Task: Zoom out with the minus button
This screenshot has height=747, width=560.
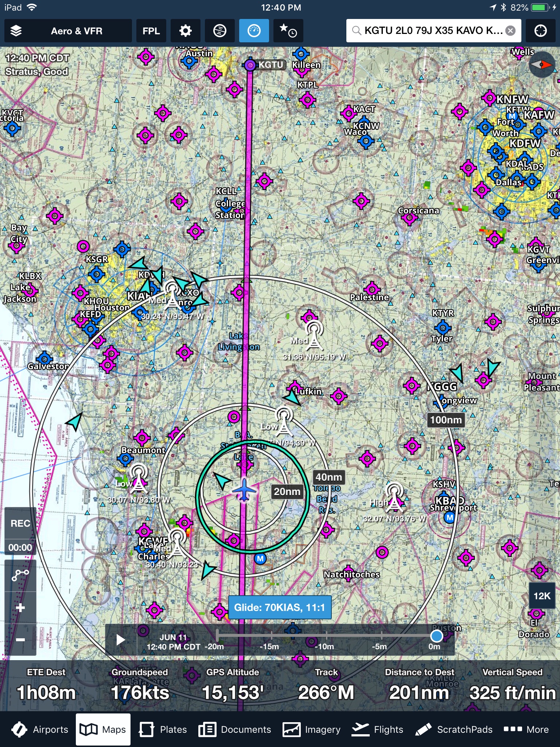Action: [x=20, y=639]
